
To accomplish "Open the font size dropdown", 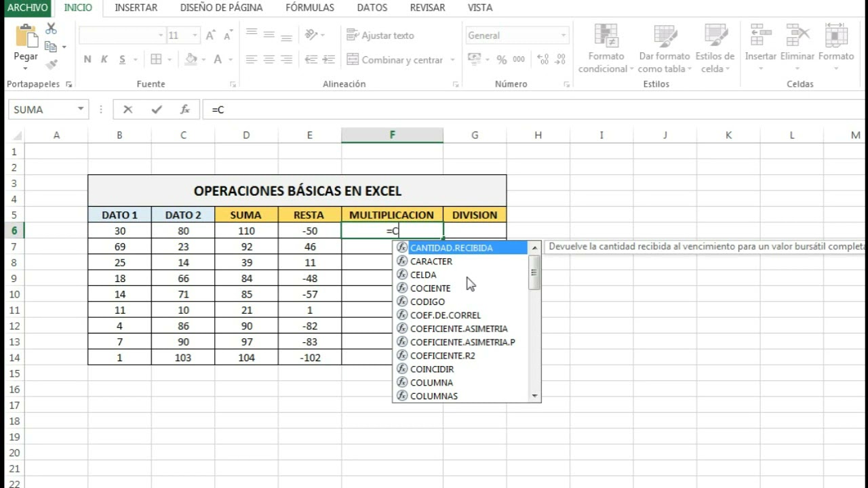I will [x=195, y=35].
